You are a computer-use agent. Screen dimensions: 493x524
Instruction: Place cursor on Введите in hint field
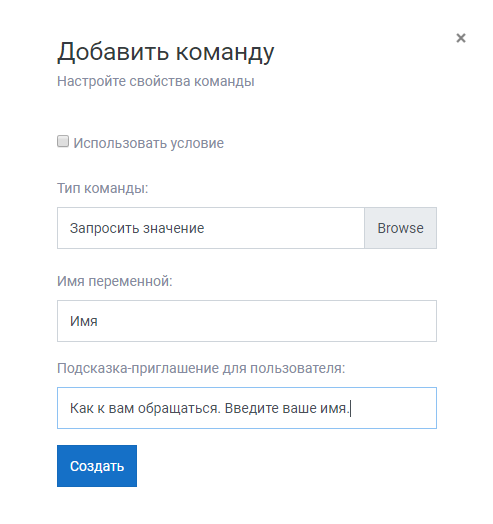pyautogui.click(x=252, y=408)
